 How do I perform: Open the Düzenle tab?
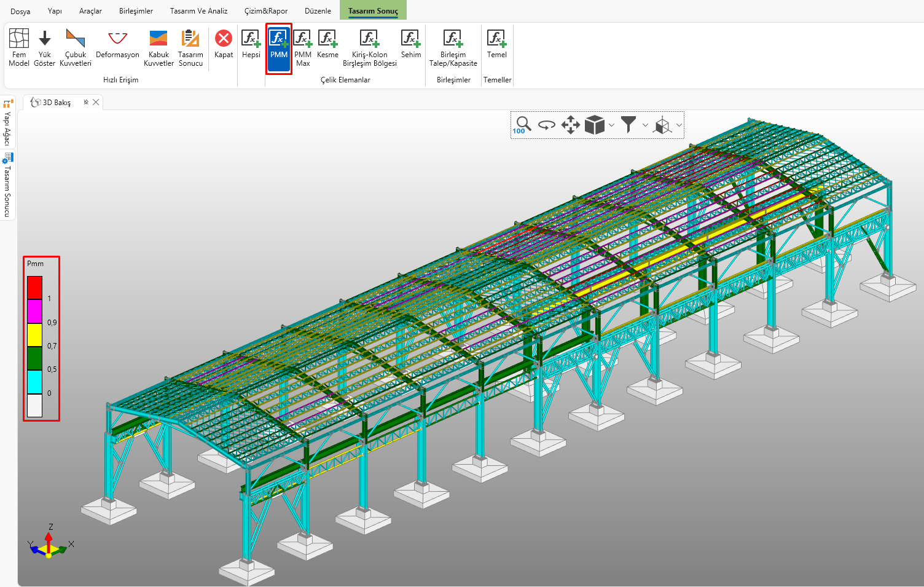[318, 11]
